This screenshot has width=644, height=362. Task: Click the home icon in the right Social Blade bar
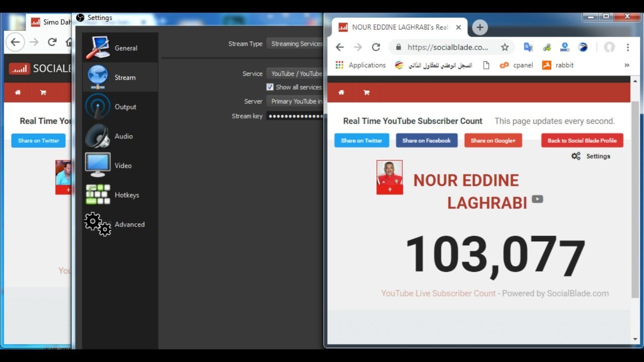click(x=341, y=93)
